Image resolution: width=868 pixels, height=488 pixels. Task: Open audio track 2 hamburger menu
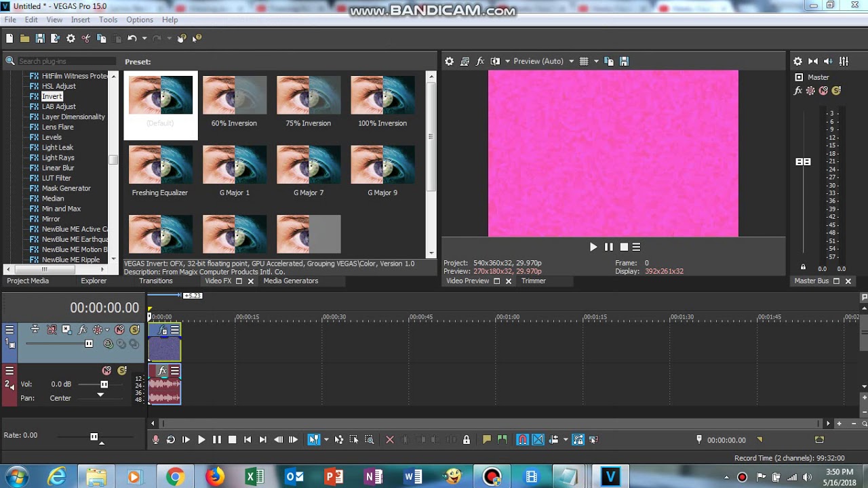pyautogui.click(x=9, y=371)
